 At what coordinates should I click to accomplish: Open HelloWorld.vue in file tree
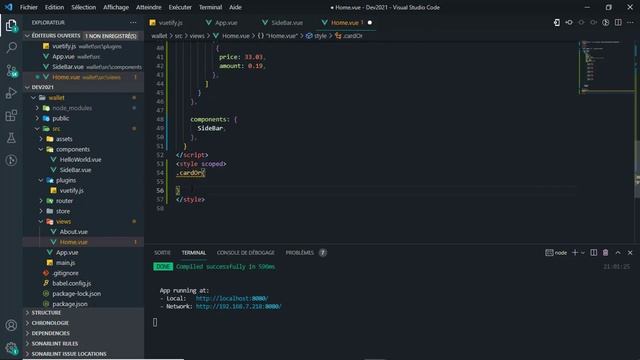coord(80,160)
